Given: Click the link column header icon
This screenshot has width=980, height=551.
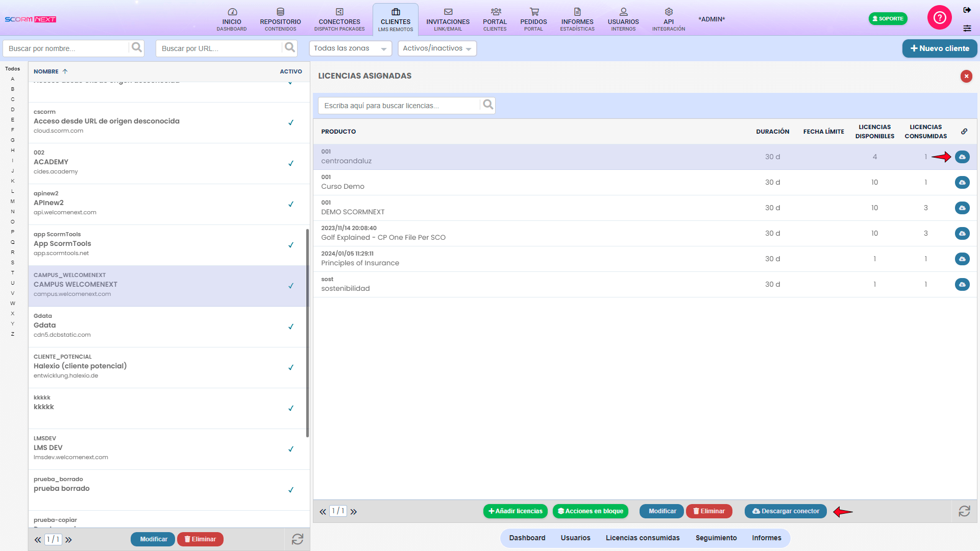Looking at the screenshot, I should coord(964,132).
